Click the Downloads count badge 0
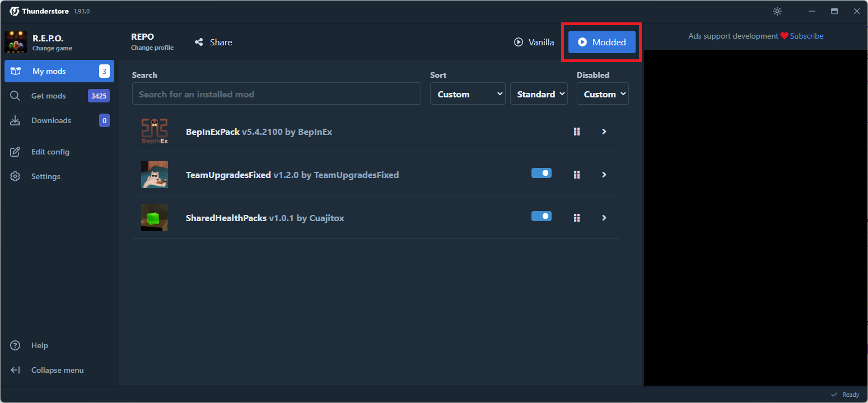This screenshot has width=868, height=403. pyautogui.click(x=104, y=120)
